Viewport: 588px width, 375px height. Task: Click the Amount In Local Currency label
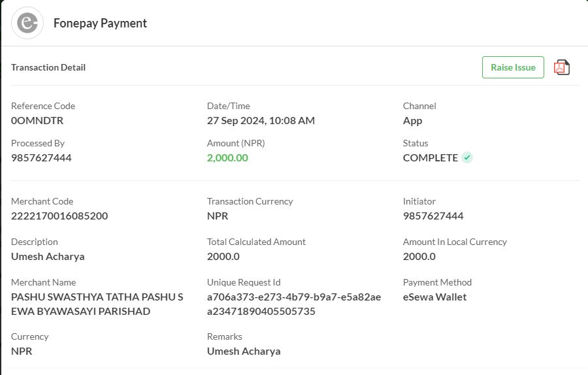click(455, 242)
